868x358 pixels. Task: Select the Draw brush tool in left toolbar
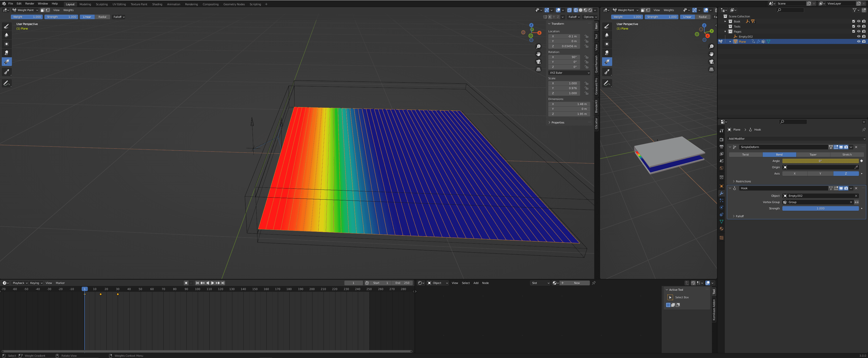(x=6, y=26)
